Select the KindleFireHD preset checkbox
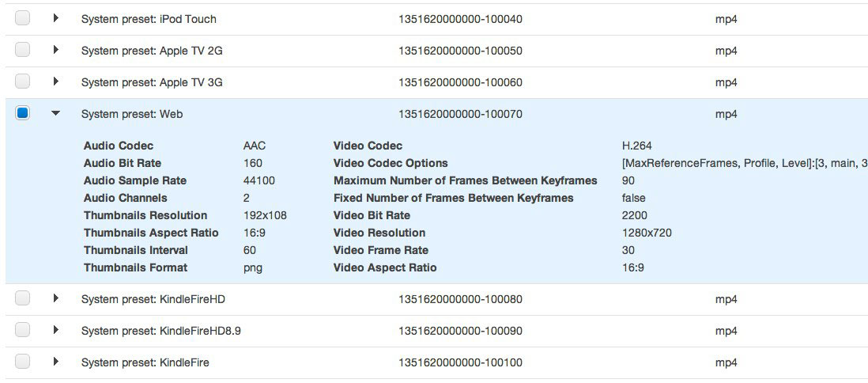 (x=22, y=298)
